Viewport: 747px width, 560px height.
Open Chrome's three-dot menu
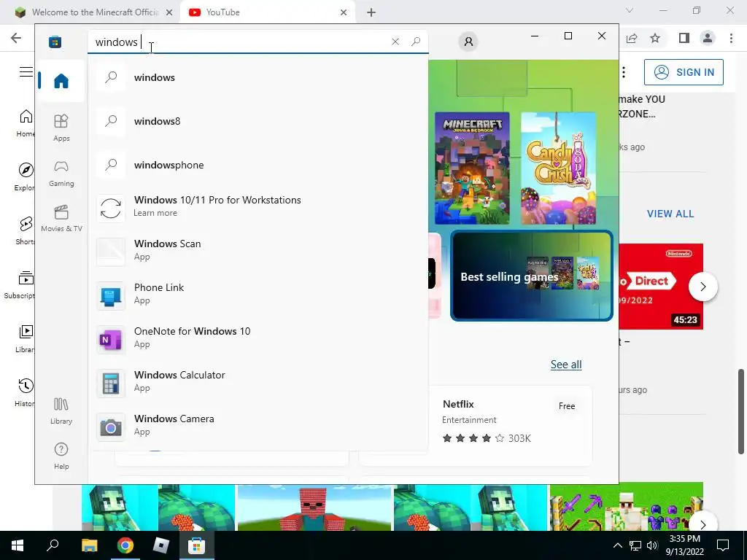coord(731,38)
